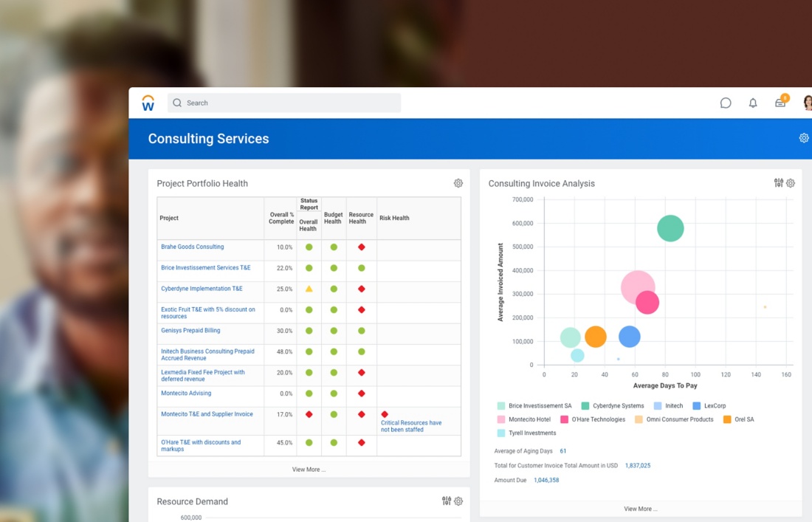Image resolution: width=812 pixels, height=522 pixels.
Task: Open Project Portfolio Health settings gear
Action: click(458, 183)
